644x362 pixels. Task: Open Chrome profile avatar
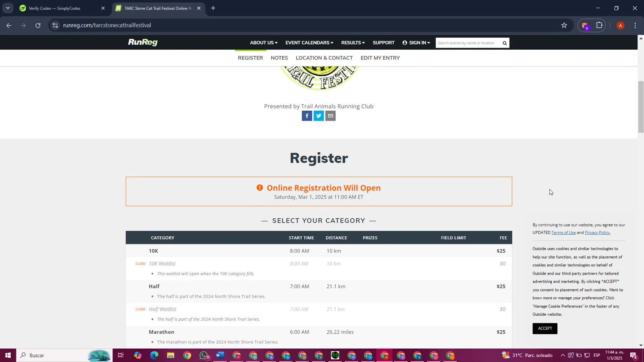tap(620, 26)
